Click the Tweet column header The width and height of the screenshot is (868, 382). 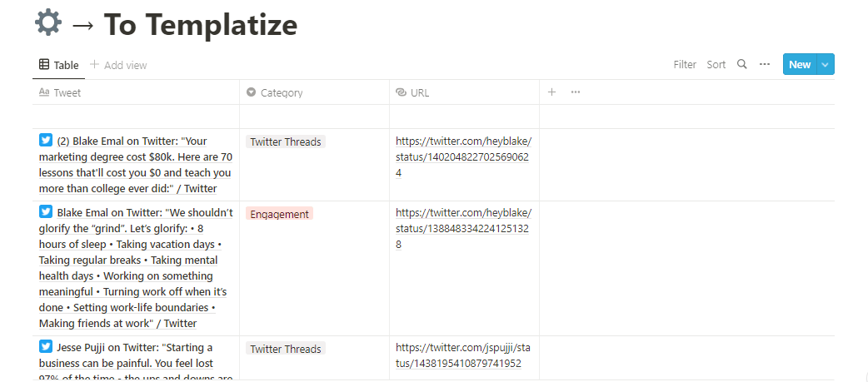point(136,92)
